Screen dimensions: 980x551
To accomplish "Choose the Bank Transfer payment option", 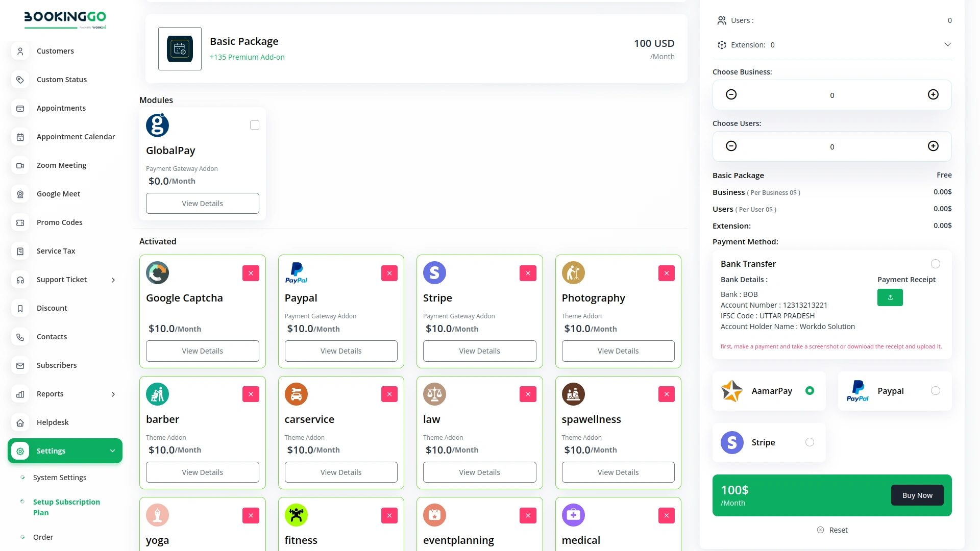I will [936, 264].
